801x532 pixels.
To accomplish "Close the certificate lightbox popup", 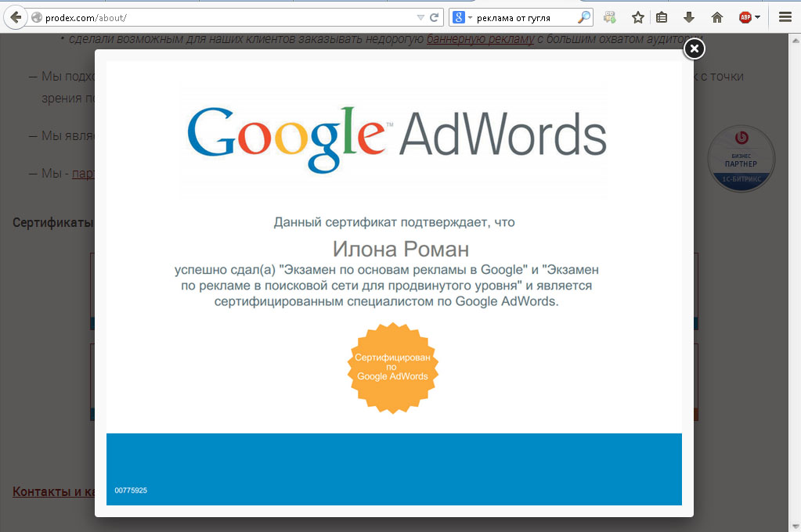I will [x=695, y=49].
